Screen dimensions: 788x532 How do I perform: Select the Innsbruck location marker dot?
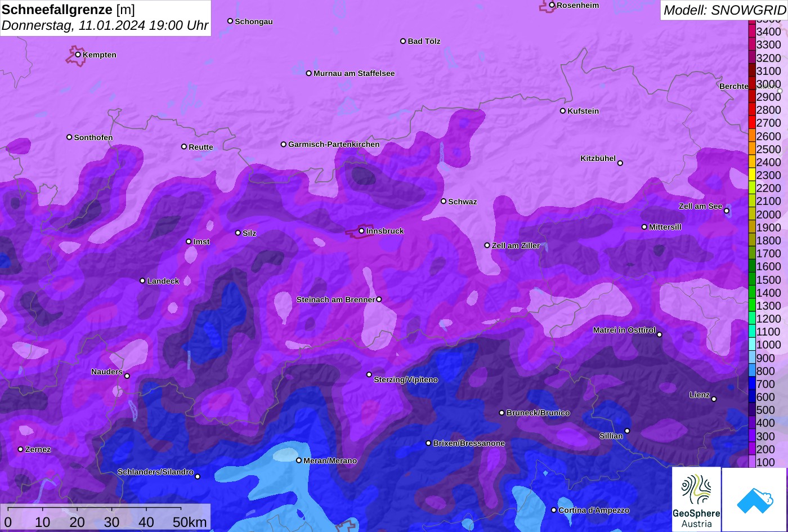click(x=361, y=231)
